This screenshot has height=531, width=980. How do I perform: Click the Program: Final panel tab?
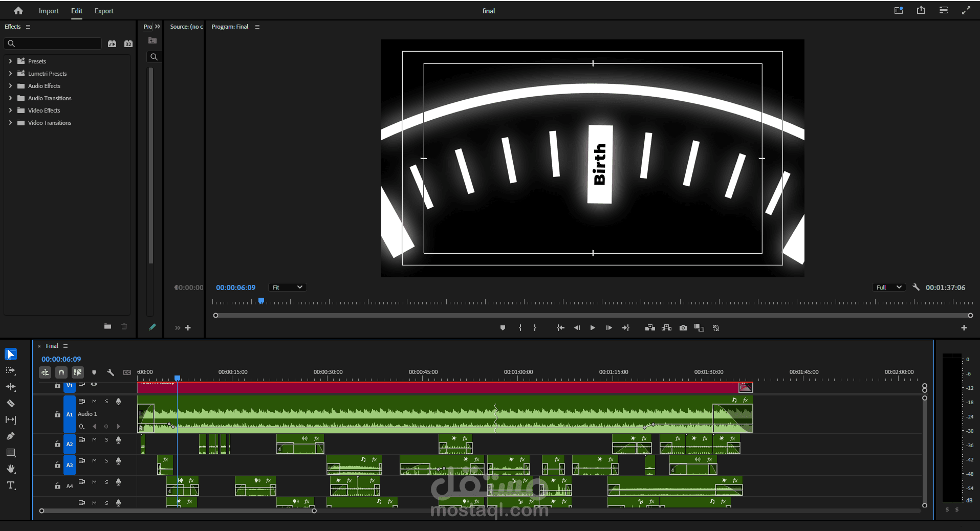tap(230, 27)
